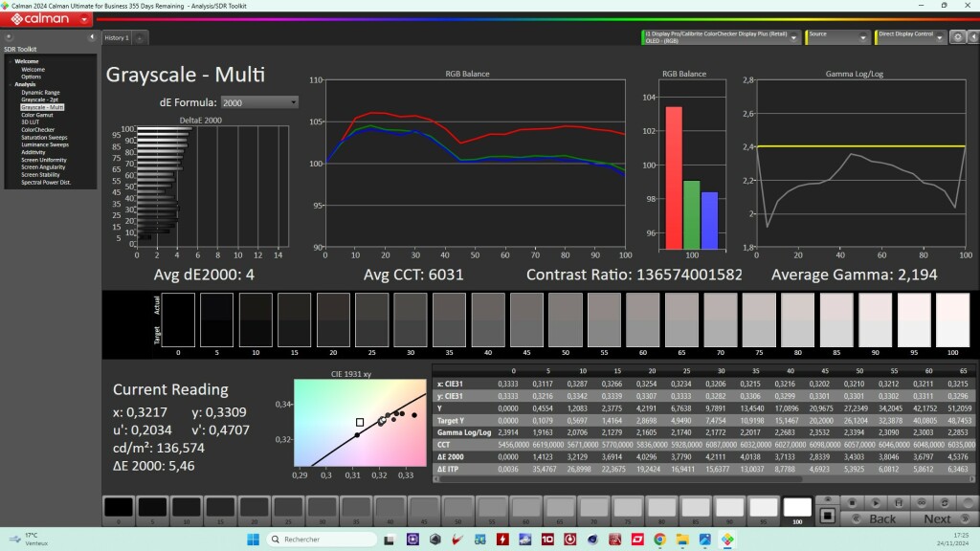This screenshot has width=980, height=551.
Task: Open the weather widget showing 17°C
Action: [x=28, y=540]
